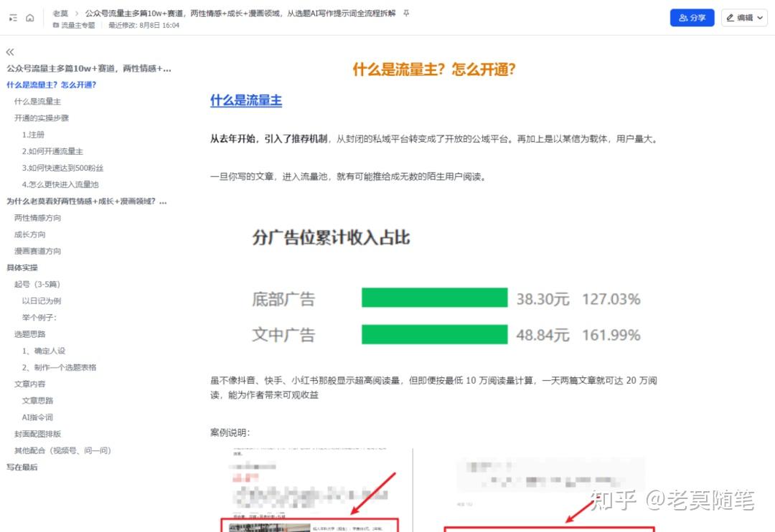
Task: Open the 什么是流量主 blue link
Action: (245, 100)
